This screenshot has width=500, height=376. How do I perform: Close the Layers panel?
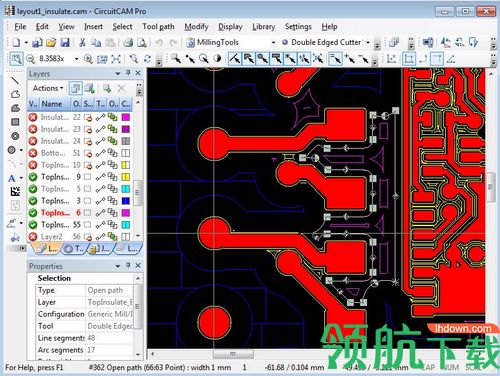click(x=138, y=73)
